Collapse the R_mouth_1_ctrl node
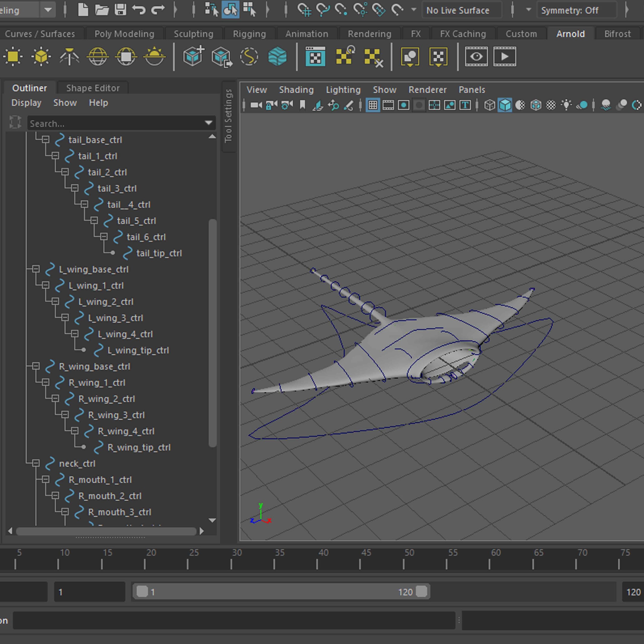Screen dimensions: 644x644 46,479
